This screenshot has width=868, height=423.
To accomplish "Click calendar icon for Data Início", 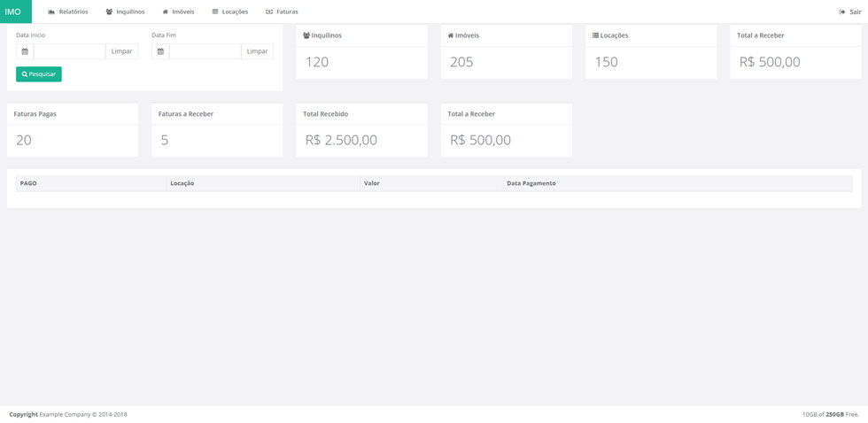I will tap(25, 51).
